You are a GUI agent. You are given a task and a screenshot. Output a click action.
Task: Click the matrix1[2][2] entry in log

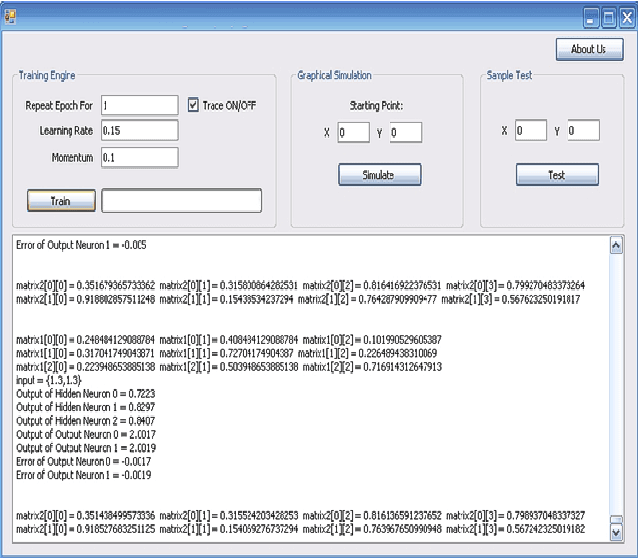pyautogui.click(x=372, y=367)
